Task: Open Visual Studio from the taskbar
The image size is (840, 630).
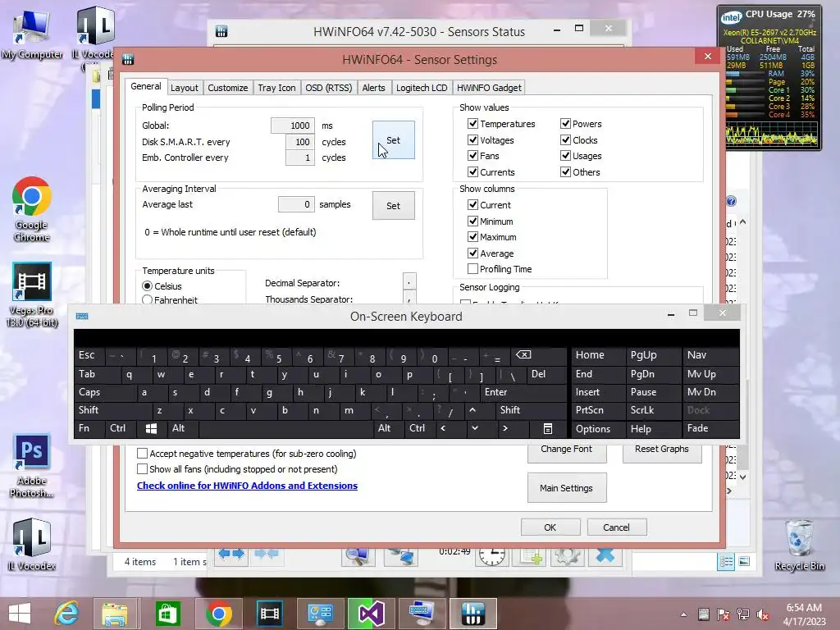Action: [370, 614]
